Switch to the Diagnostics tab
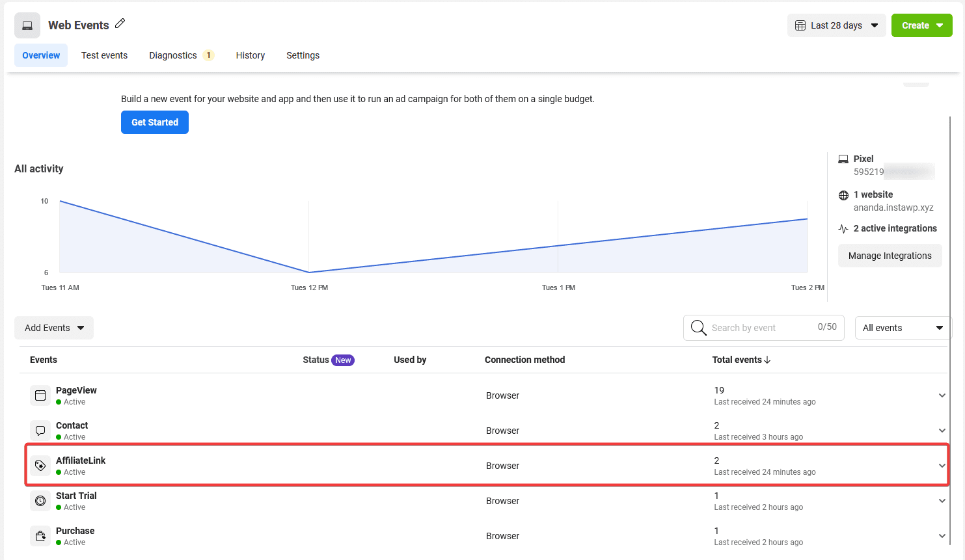 click(x=174, y=55)
